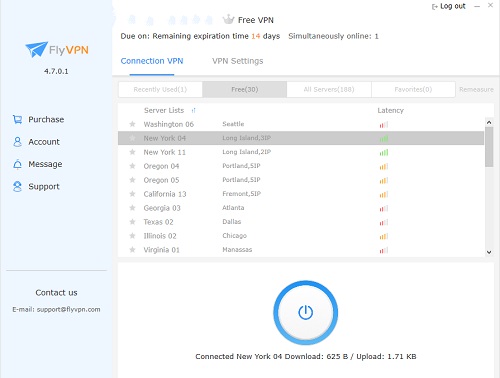The image size is (500, 378).
Task: Favorite Illinois 02 with its star
Action: (132, 236)
